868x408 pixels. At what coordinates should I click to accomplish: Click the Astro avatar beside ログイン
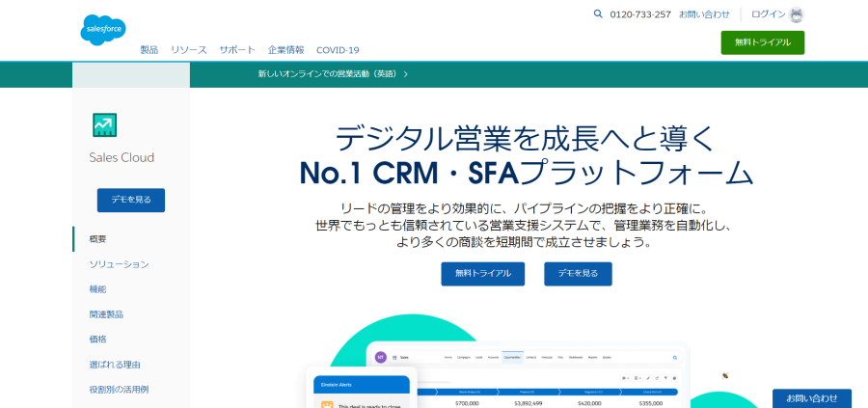tap(796, 14)
